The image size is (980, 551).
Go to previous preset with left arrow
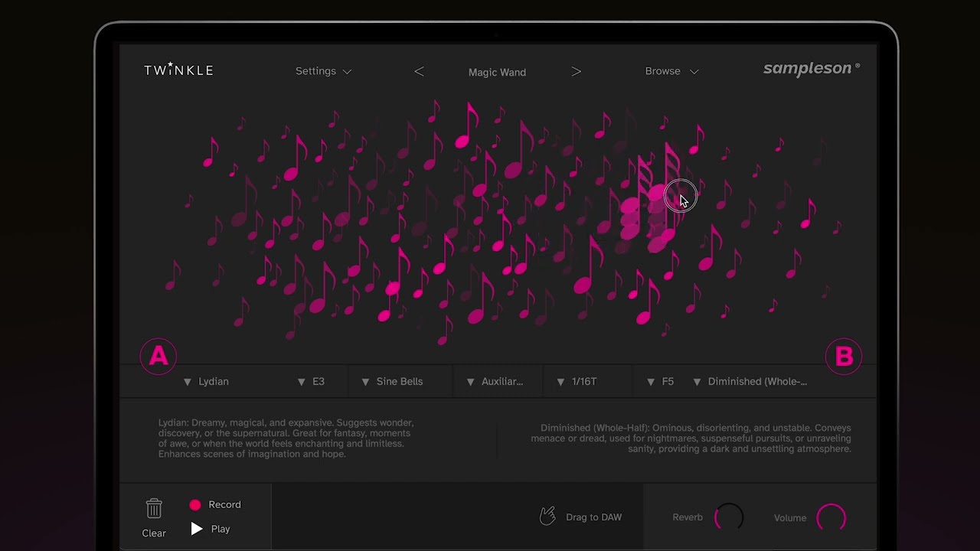click(419, 71)
